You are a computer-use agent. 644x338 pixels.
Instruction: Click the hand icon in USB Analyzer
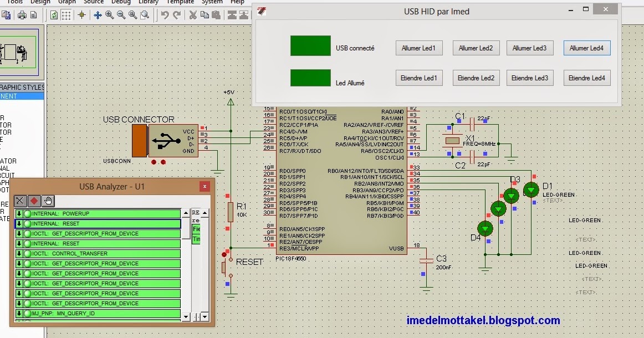point(48,201)
